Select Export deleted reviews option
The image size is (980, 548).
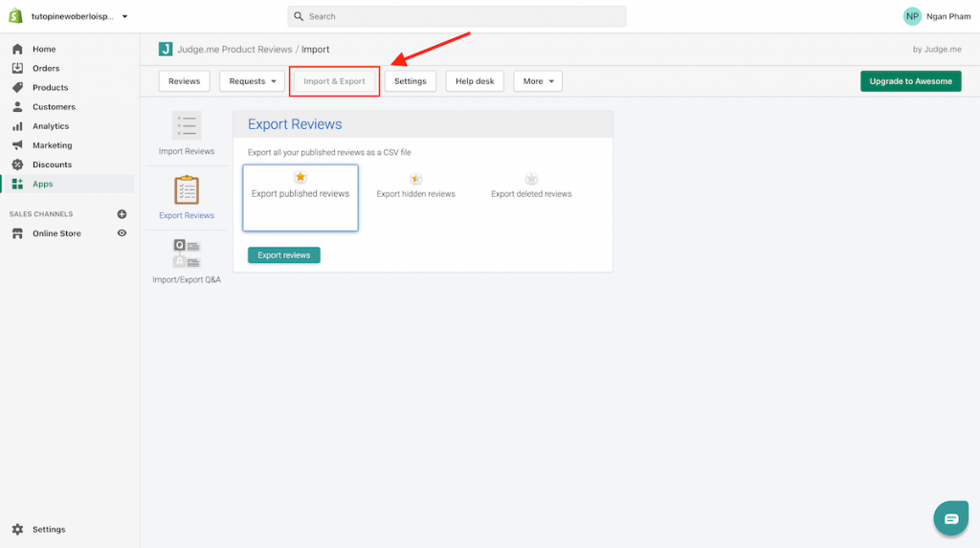[531, 194]
